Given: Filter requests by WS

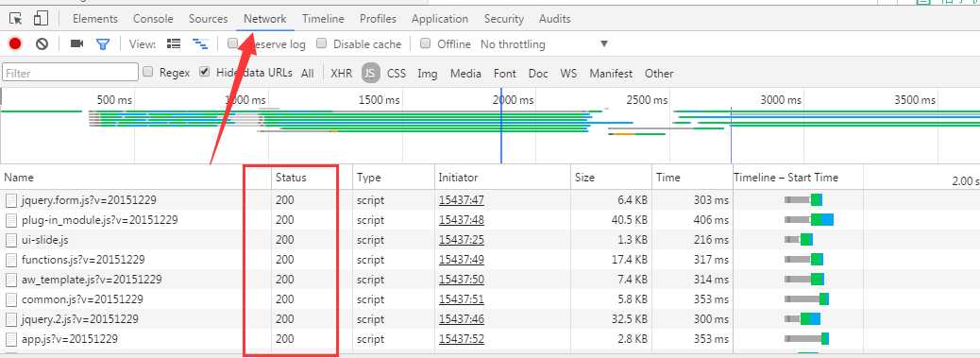Looking at the screenshot, I should (x=568, y=73).
